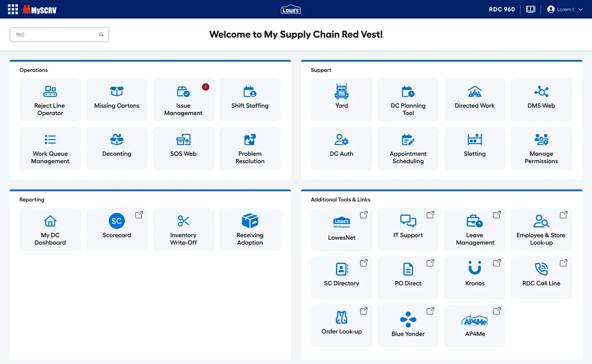Open SOS Web tile
592x364 pixels.
pos(184,148)
